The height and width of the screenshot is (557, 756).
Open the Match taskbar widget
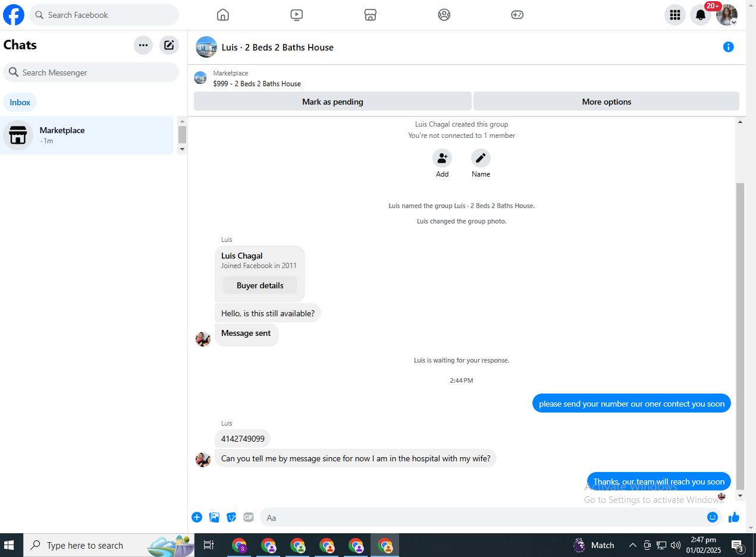click(x=594, y=545)
